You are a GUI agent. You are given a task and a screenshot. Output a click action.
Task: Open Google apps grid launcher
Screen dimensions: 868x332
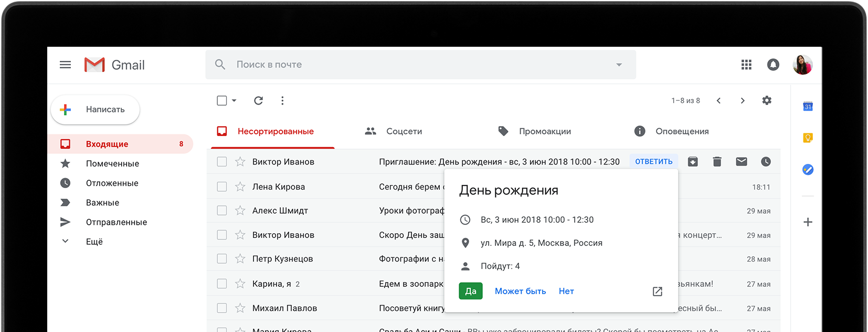(746, 65)
